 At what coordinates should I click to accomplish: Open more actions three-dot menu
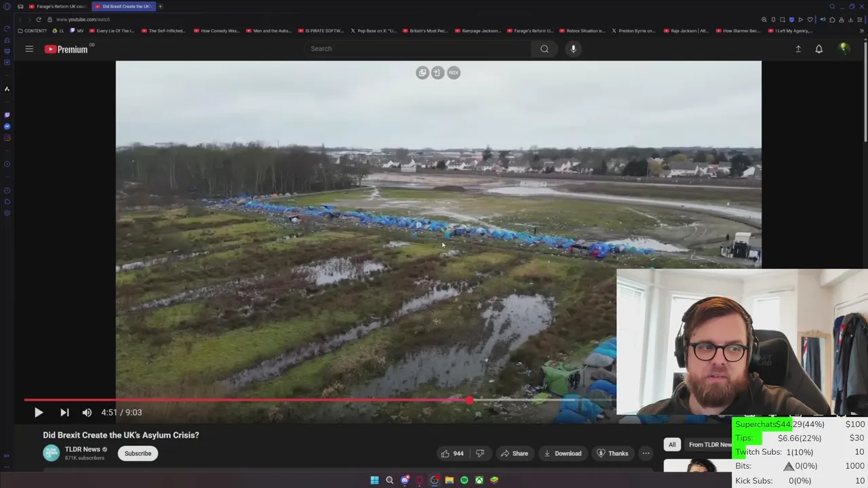[646, 453]
